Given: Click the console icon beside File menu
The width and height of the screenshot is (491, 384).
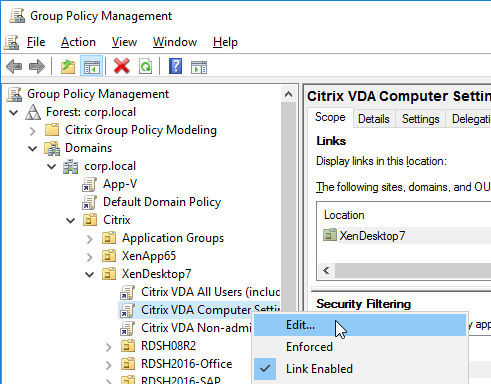Looking at the screenshot, I should 12,42.
